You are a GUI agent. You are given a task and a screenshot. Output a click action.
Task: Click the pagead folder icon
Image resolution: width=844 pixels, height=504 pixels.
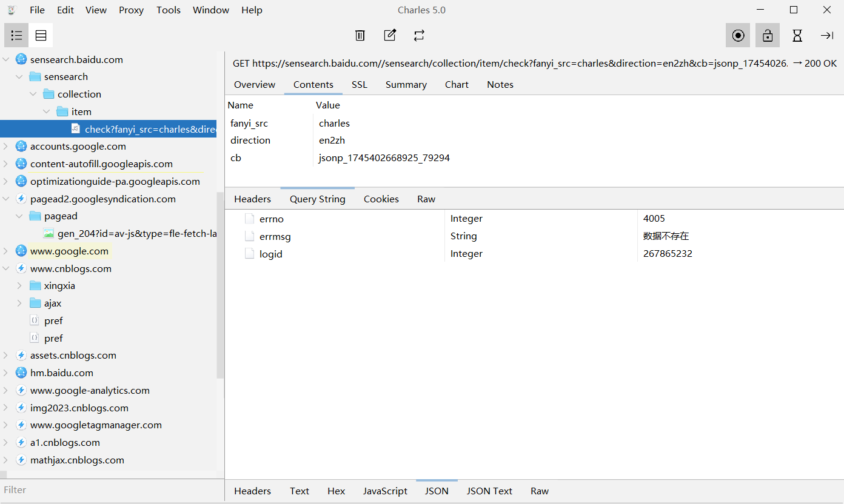pyautogui.click(x=35, y=216)
